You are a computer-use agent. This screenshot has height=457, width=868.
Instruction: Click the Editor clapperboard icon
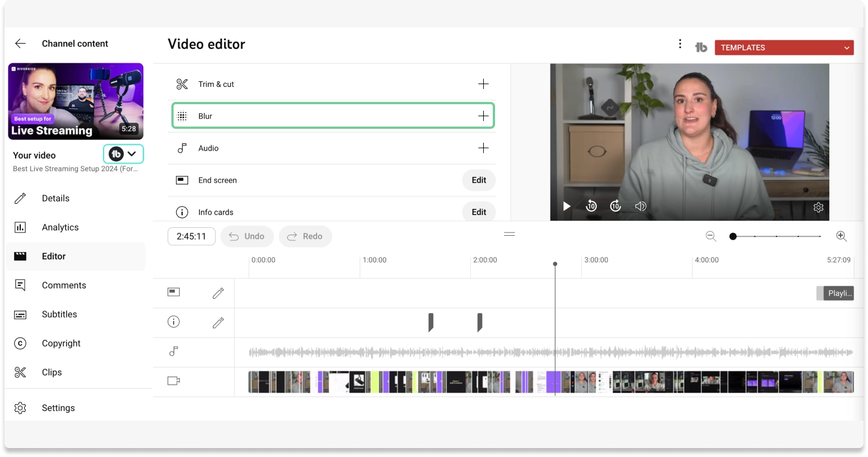[20, 257]
